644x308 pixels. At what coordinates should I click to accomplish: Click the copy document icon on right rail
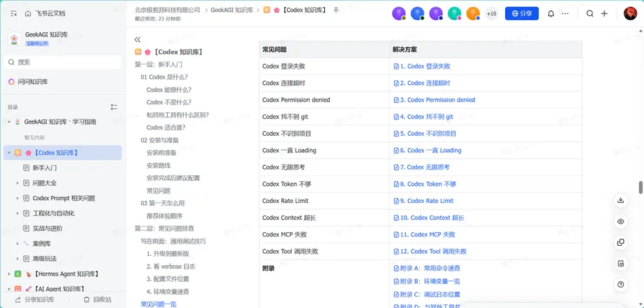[x=620, y=242]
